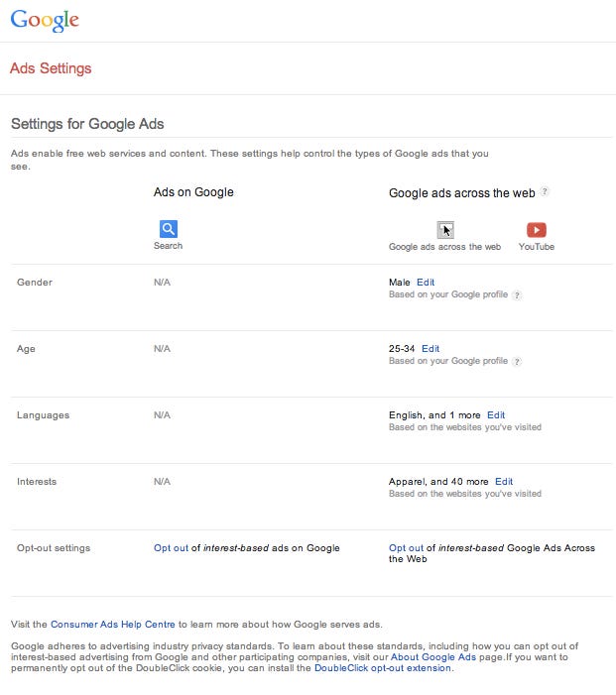
Task: Click 'Based on your Google profile' under 25-34
Action: 448,361
